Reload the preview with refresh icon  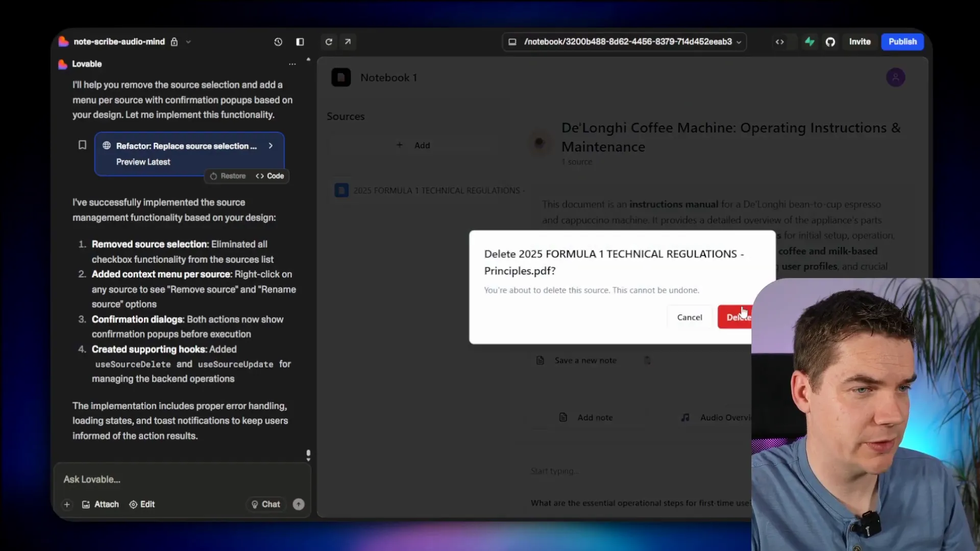click(x=329, y=42)
